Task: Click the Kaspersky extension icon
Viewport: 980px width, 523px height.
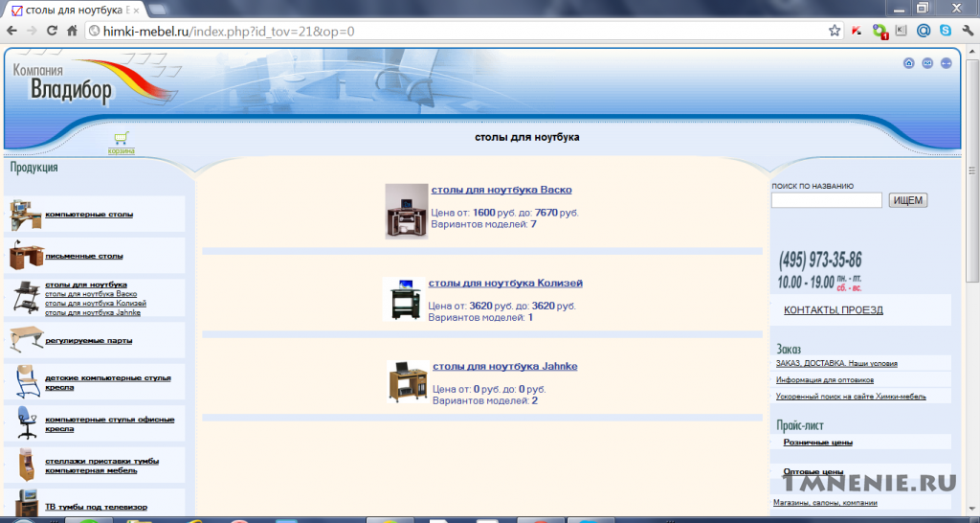Action: coord(857,31)
